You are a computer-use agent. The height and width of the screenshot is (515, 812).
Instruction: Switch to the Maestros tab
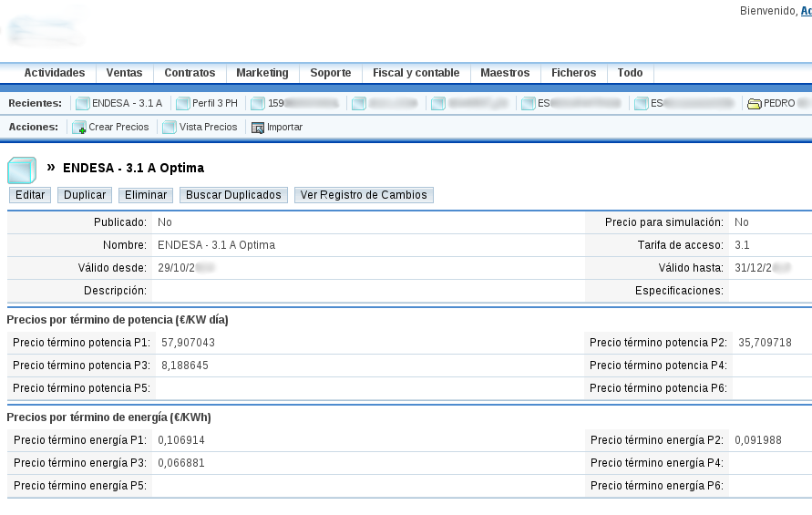click(505, 73)
